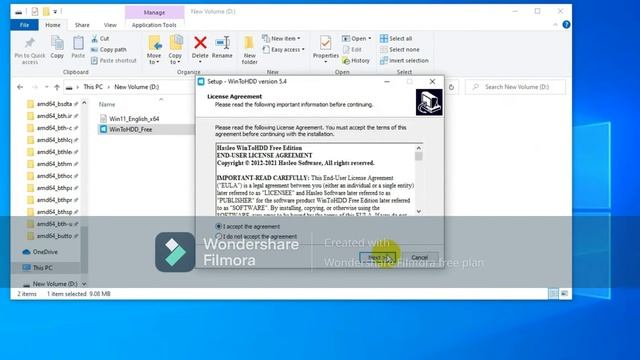This screenshot has width=640, height=360.
Task: Click the Paste icon in ribbon
Action: coord(78,42)
